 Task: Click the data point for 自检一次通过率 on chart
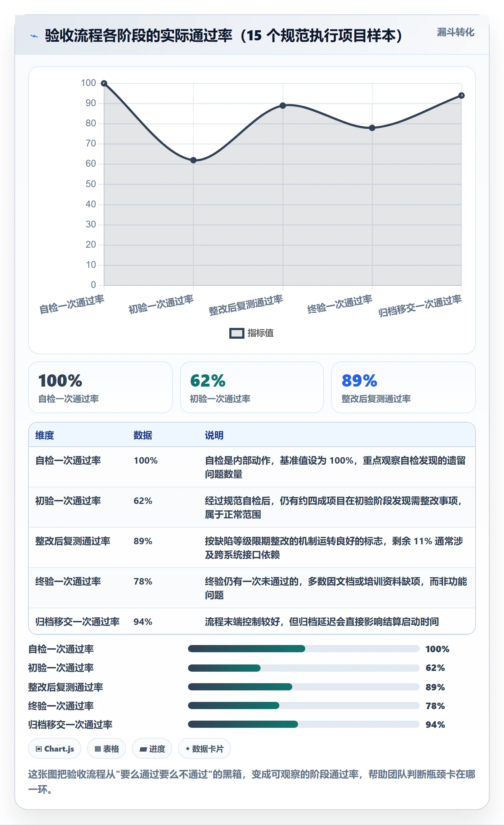click(x=104, y=84)
